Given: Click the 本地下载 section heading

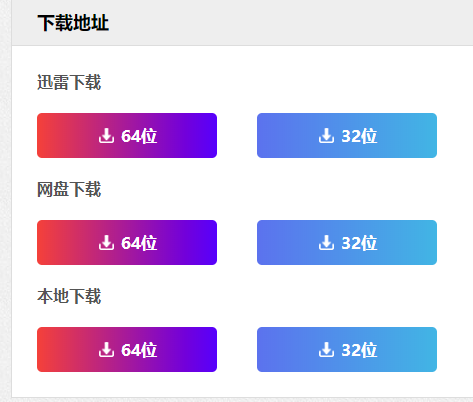Looking at the screenshot, I should [x=69, y=296].
